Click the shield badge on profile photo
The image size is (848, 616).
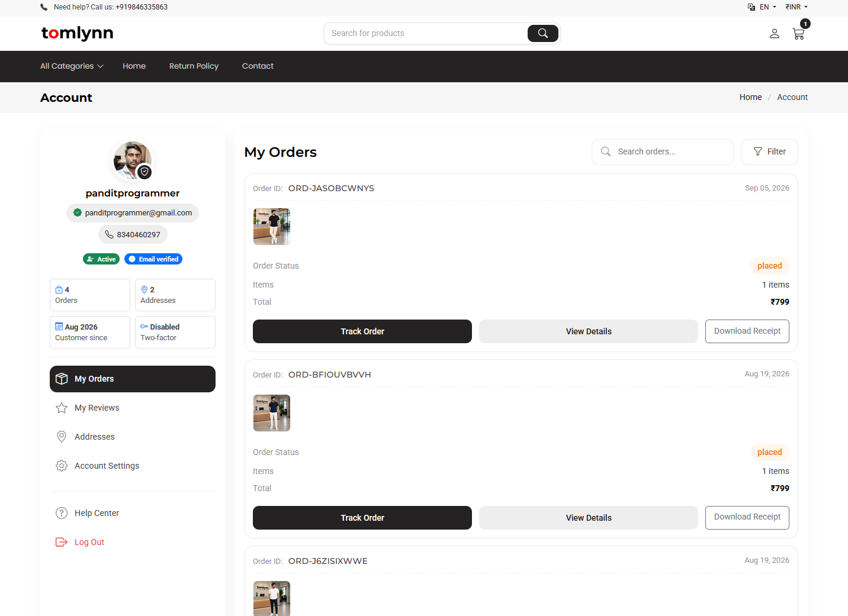(144, 172)
